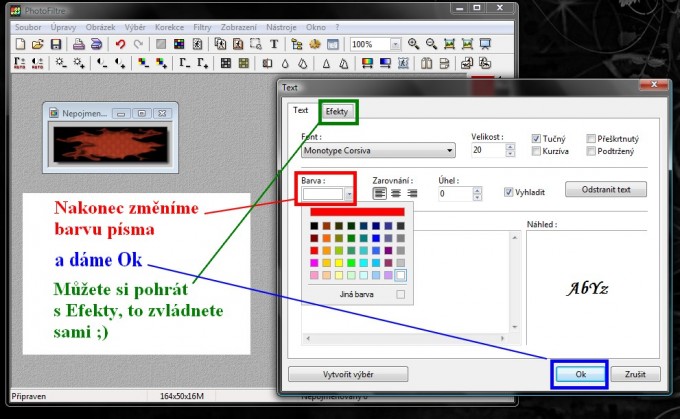Increase contrast with the half-circle plus icon
Screen dimensions: 680x419
(x=120, y=63)
